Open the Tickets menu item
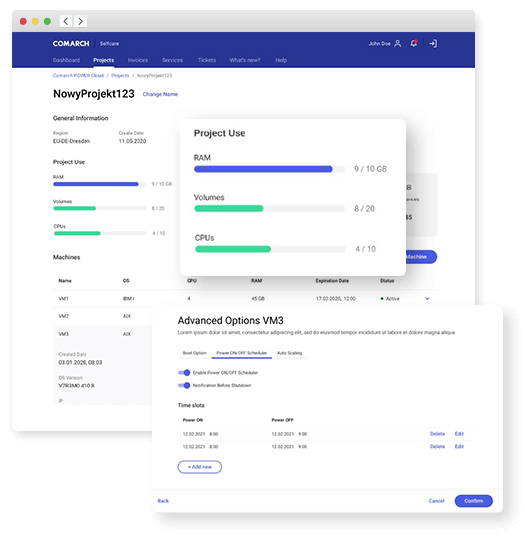This screenshot has width=525, height=538. [207, 60]
